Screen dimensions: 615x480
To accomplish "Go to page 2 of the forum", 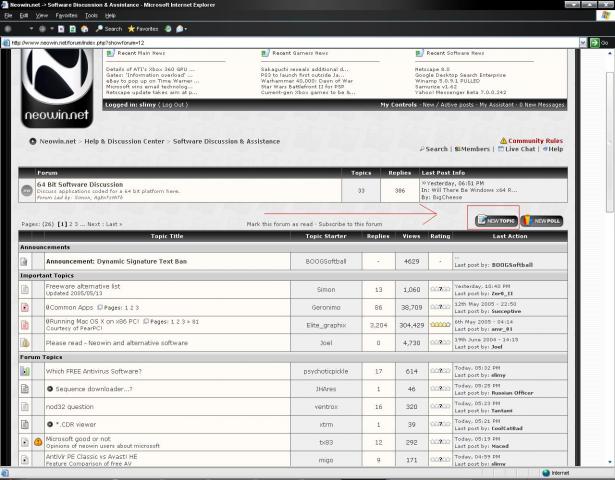I will [71, 224].
